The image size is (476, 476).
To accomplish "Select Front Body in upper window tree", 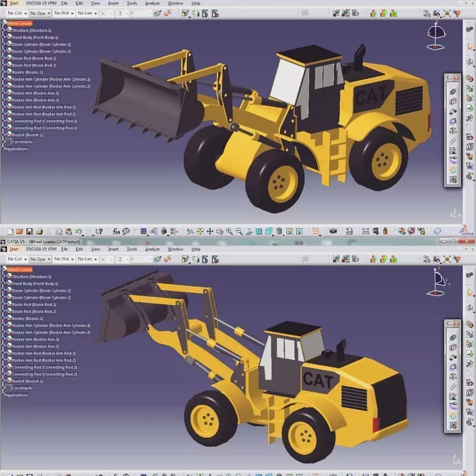I will click(35, 37).
